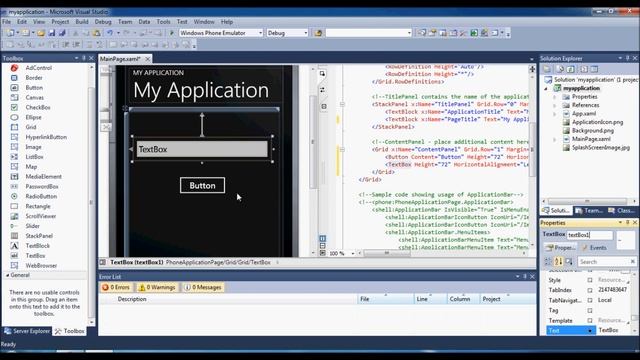The image size is (640, 360).
Task: Toggle the 0 Warnings filter button
Action: coord(157,287)
